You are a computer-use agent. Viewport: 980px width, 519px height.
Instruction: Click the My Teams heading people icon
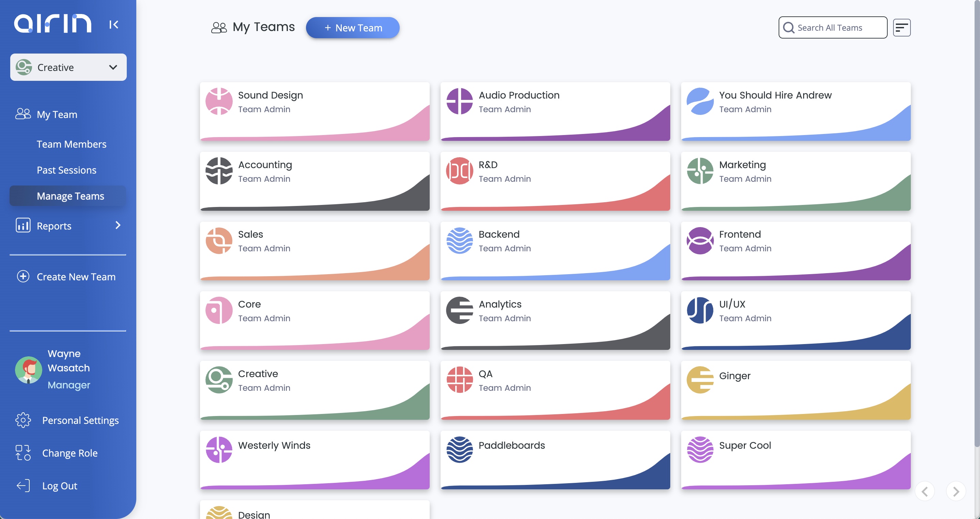[x=219, y=27]
